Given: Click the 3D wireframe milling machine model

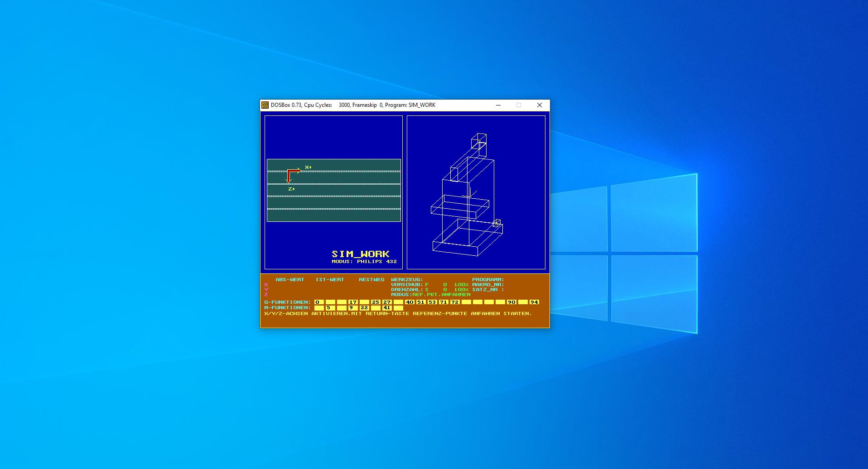Looking at the screenshot, I should pos(467,195).
